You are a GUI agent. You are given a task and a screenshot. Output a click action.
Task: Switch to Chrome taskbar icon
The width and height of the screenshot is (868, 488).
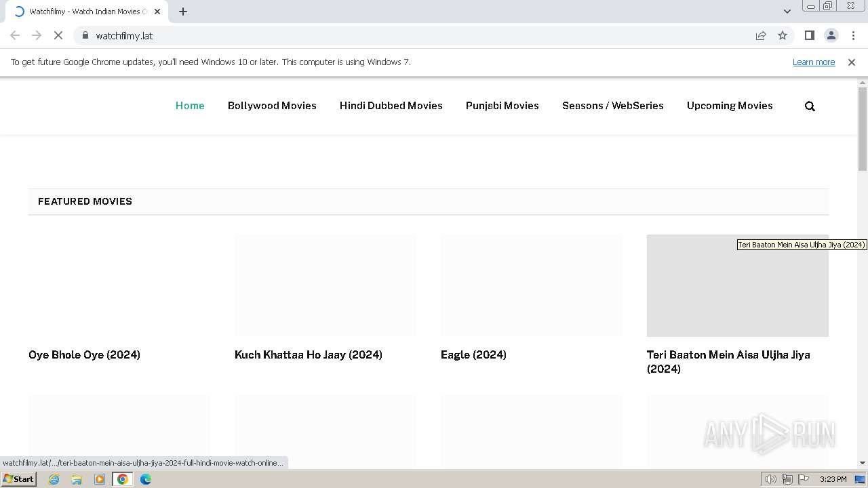point(122,479)
